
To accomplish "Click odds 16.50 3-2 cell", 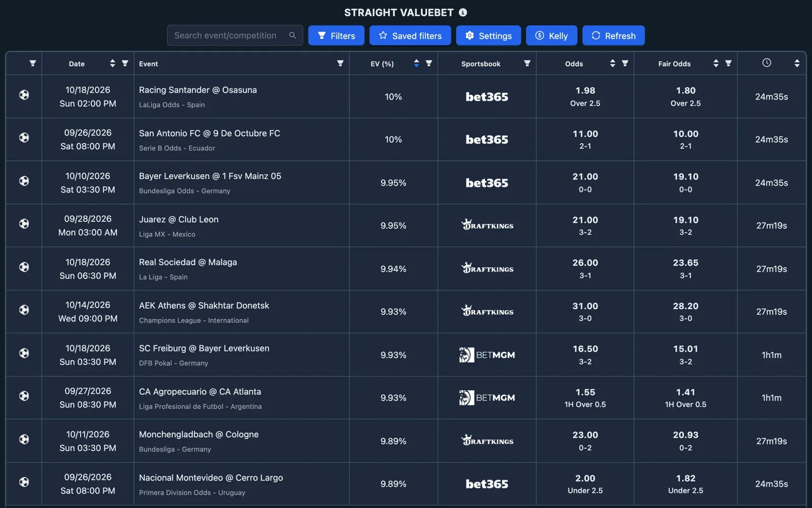I will 585,355.
